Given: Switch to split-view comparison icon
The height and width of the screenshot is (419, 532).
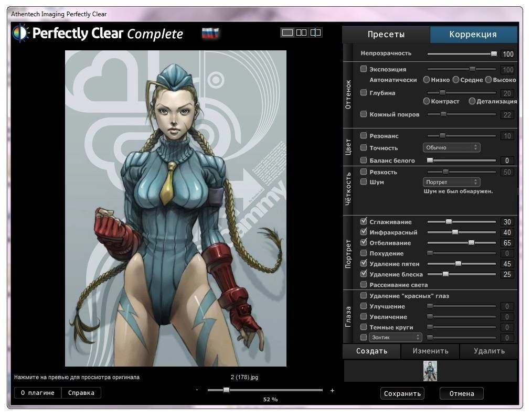Looking at the screenshot, I should click(315, 33).
